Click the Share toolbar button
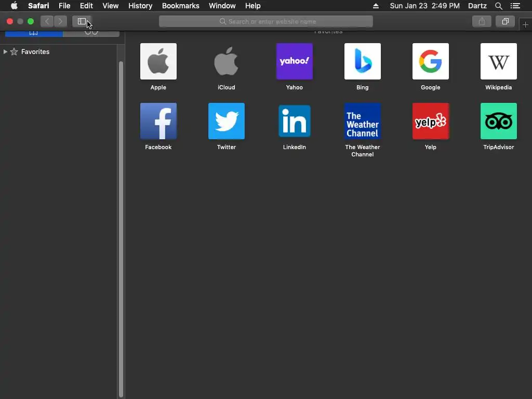The image size is (532, 399). 482,21
